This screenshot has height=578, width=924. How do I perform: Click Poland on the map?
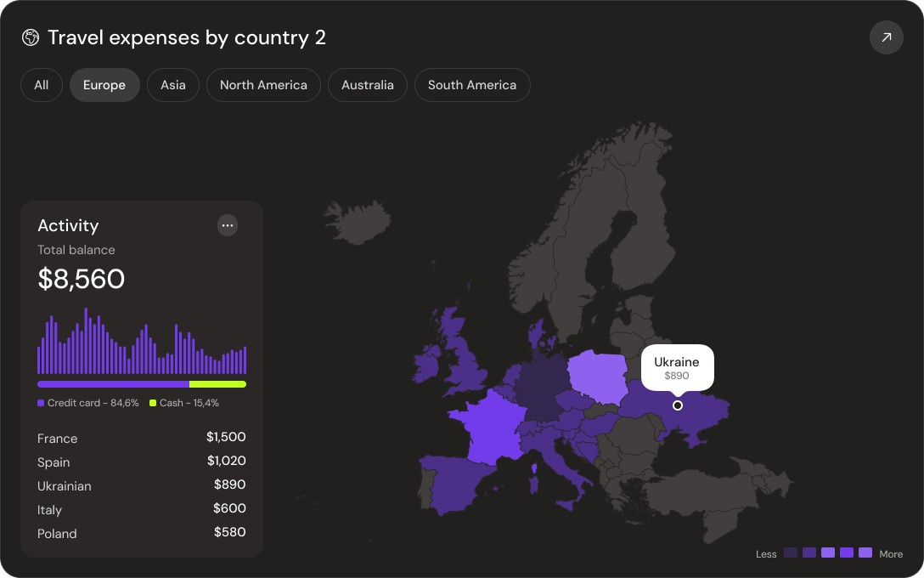598,377
